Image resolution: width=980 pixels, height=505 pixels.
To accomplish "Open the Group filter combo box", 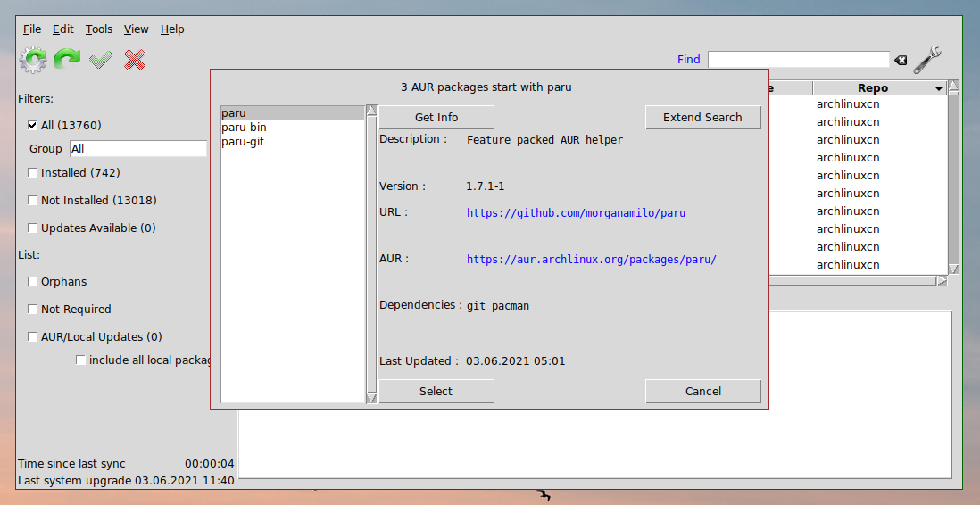I will click(138, 149).
